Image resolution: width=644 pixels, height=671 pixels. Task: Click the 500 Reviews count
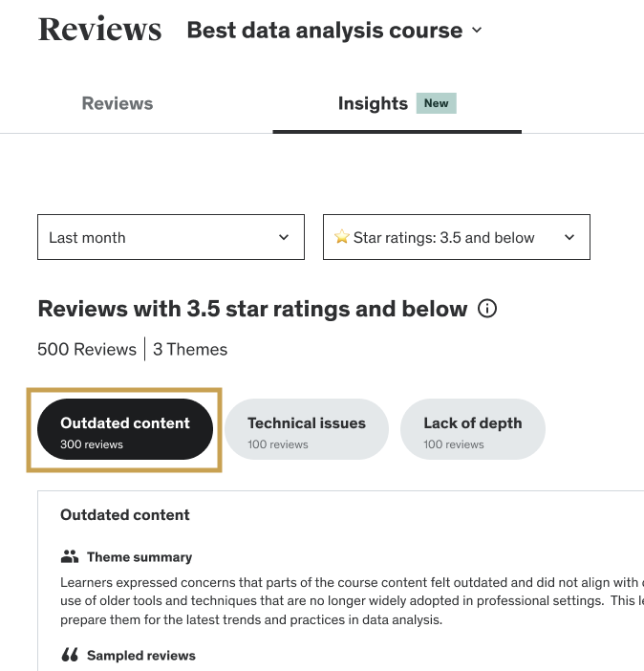87,350
